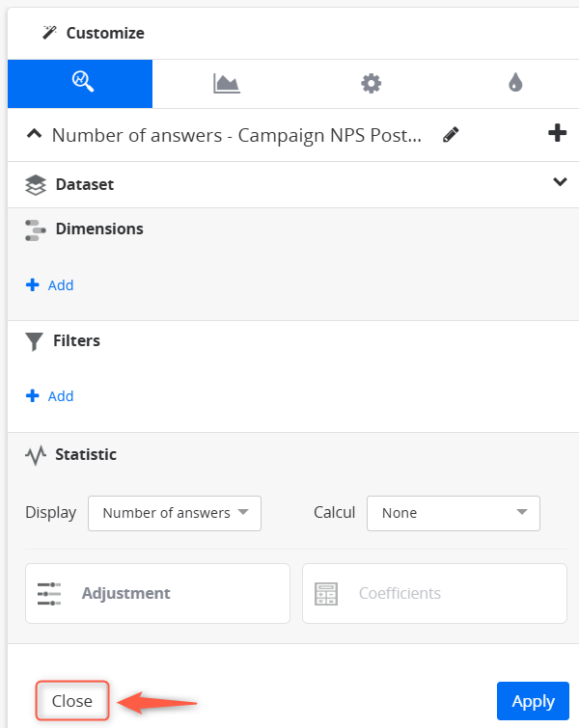Add a new series with plus icon
579x728 pixels.
(557, 133)
